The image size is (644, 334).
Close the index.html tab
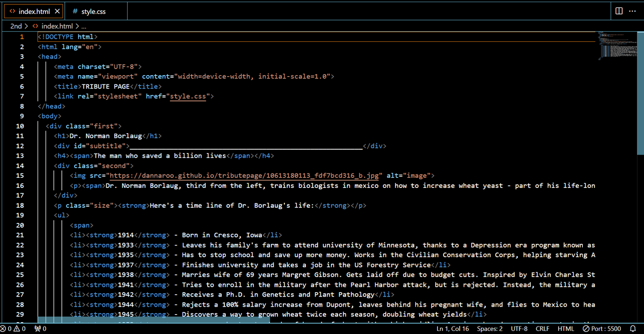tap(57, 11)
